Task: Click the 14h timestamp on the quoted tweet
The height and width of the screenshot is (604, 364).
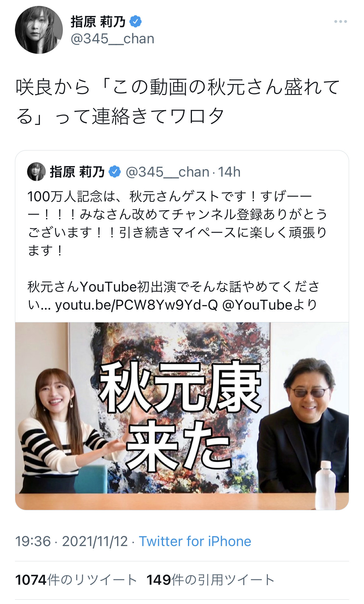Action: coord(229,172)
